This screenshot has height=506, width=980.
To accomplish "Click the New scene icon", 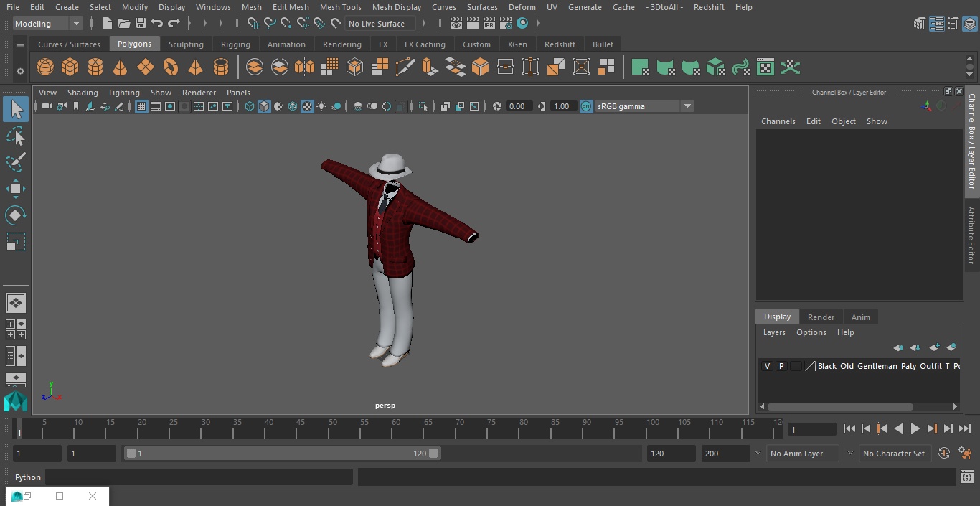I will (107, 24).
